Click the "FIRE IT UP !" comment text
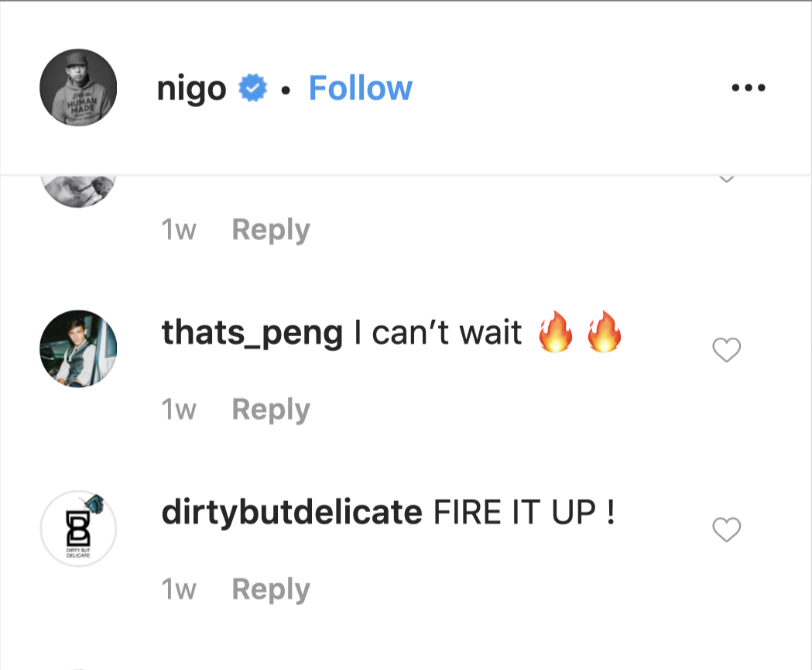Viewport: 812px width, 670px height. coord(524,513)
